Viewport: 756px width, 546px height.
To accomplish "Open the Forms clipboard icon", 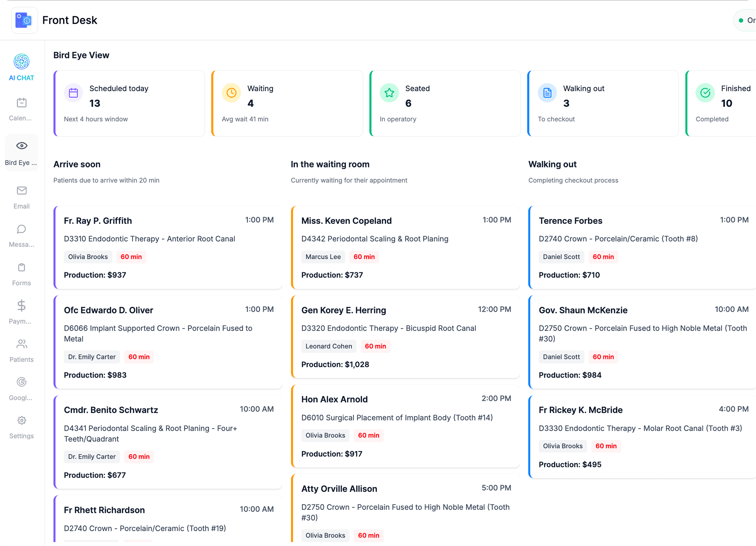I will coord(21,268).
